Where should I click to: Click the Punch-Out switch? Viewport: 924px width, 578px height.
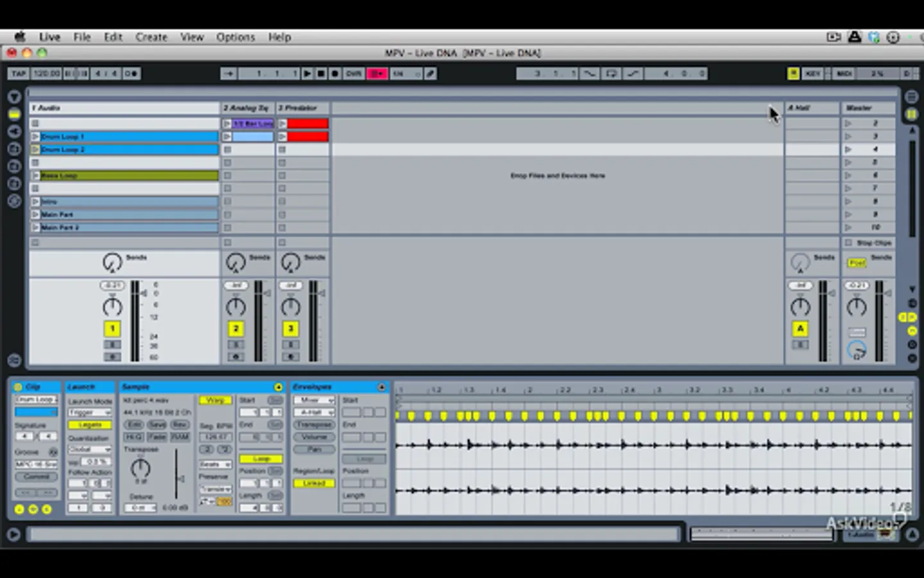click(x=633, y=74)
